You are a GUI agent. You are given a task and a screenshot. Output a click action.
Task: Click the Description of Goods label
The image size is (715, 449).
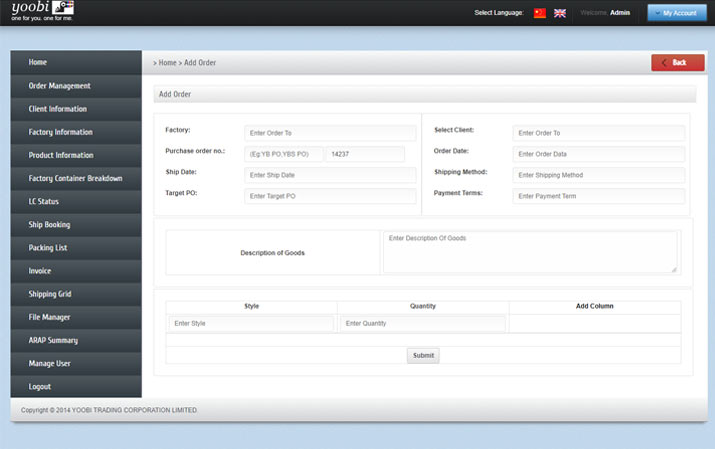click(273, 253)
